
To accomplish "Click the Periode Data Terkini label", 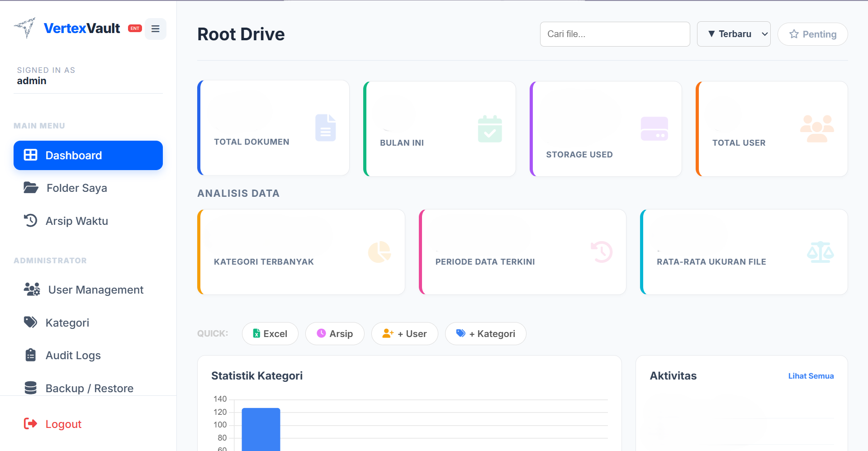I will tap(485, 262).
